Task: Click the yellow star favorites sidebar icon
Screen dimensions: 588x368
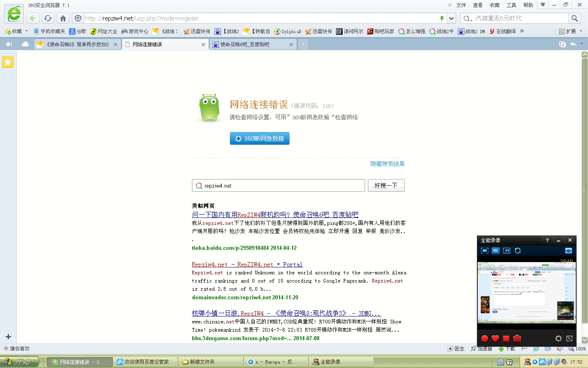Action: point(8,62)
